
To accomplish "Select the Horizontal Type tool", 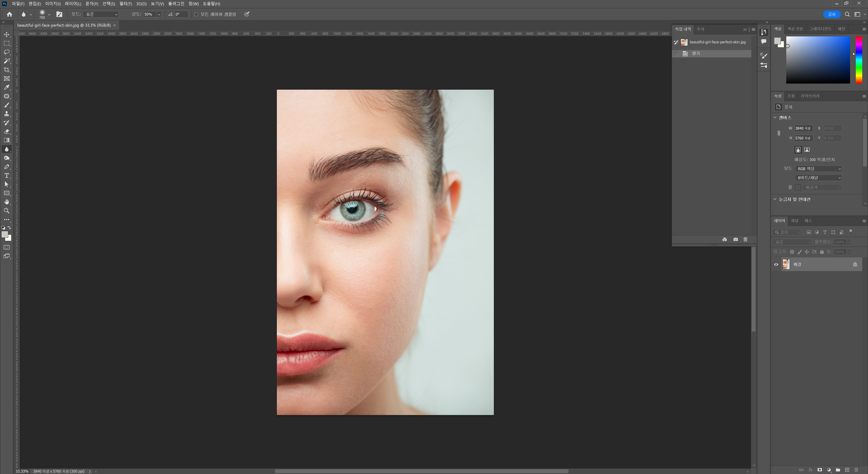I will (7, 176).
